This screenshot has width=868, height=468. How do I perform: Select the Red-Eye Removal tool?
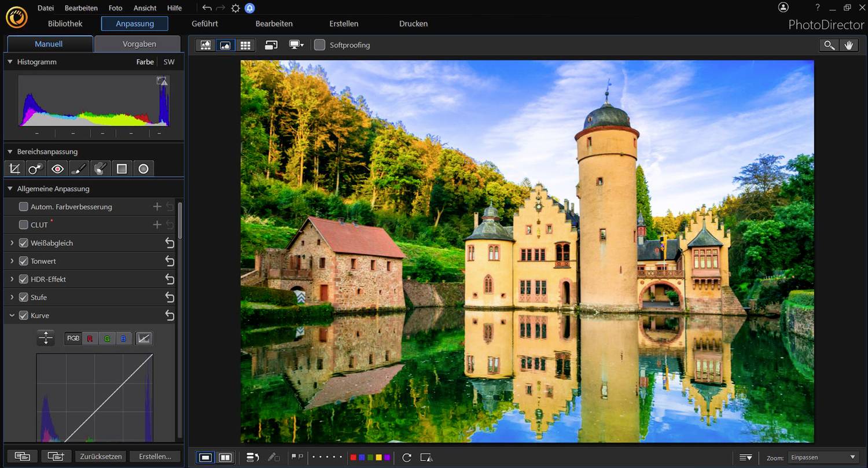click(57, 168)
